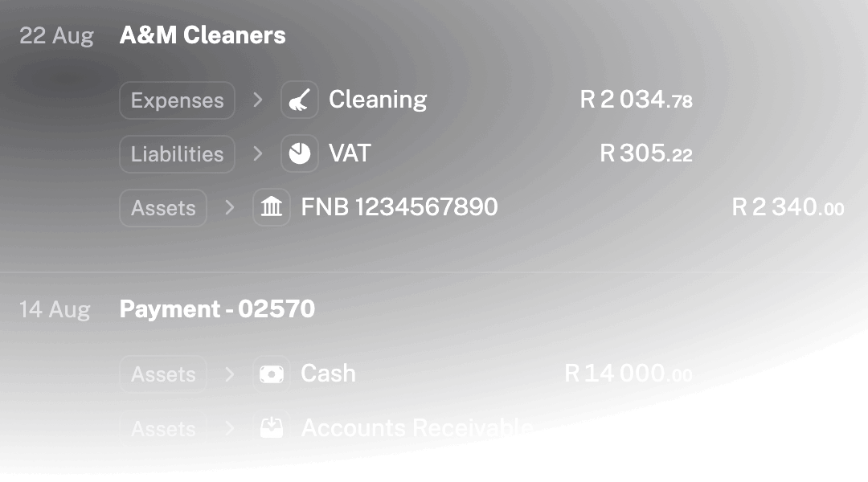Click the Cleaning broom icon
This screenshot has height=482, width=868.
coord(299,100)
